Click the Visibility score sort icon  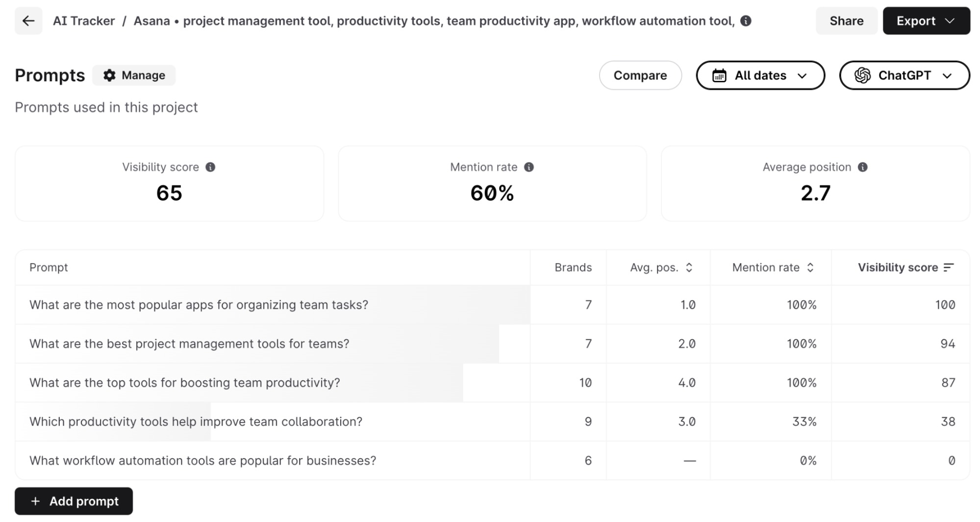click(949, 268)
